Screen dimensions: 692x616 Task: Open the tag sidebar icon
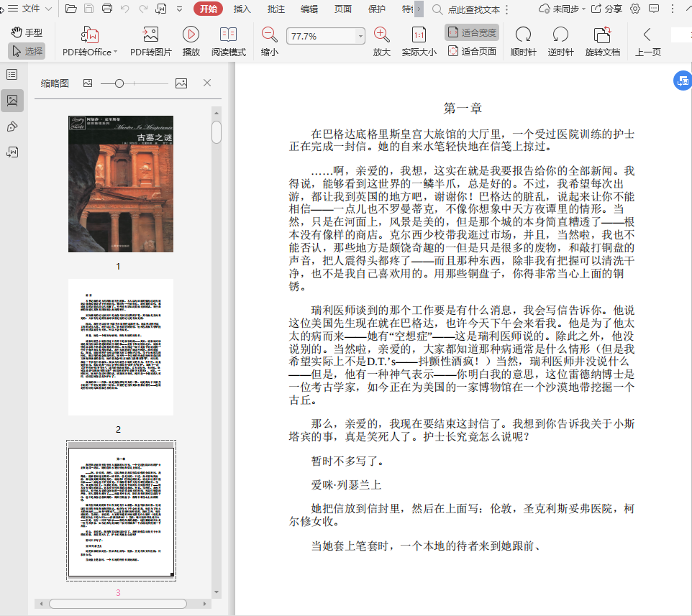pos(12,127)
